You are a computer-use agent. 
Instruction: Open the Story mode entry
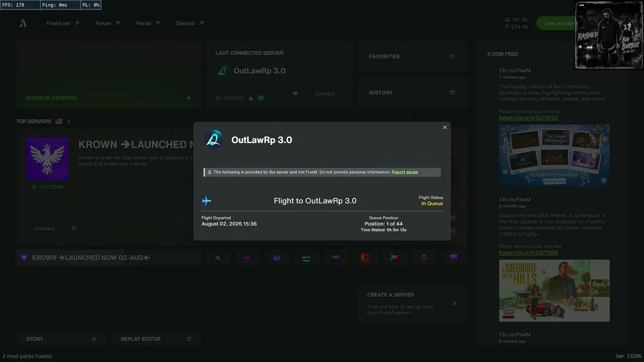(61, 339)
